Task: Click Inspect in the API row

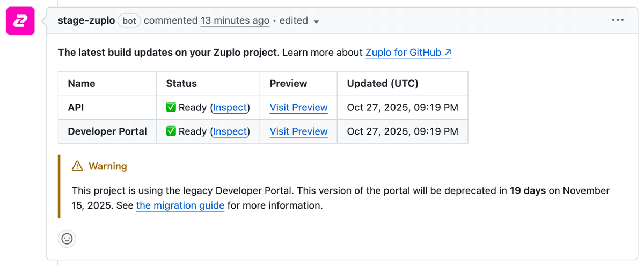Action: (x=230, y=107)
